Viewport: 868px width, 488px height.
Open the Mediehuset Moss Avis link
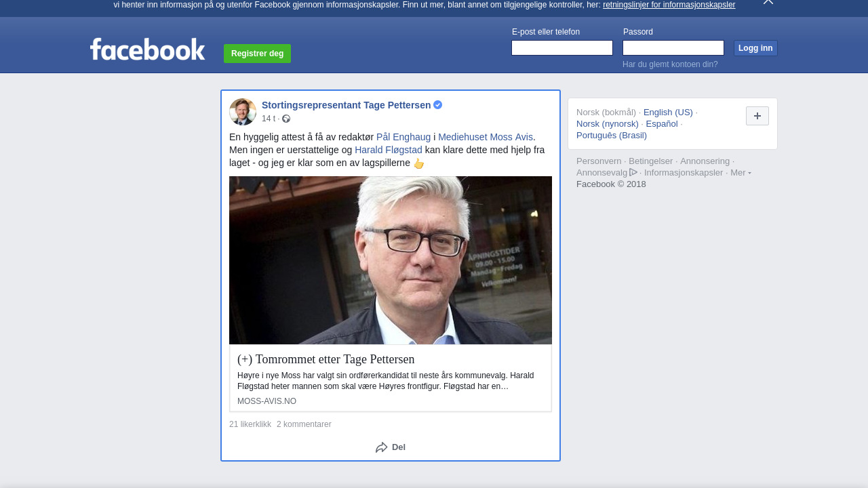[486, 137]
